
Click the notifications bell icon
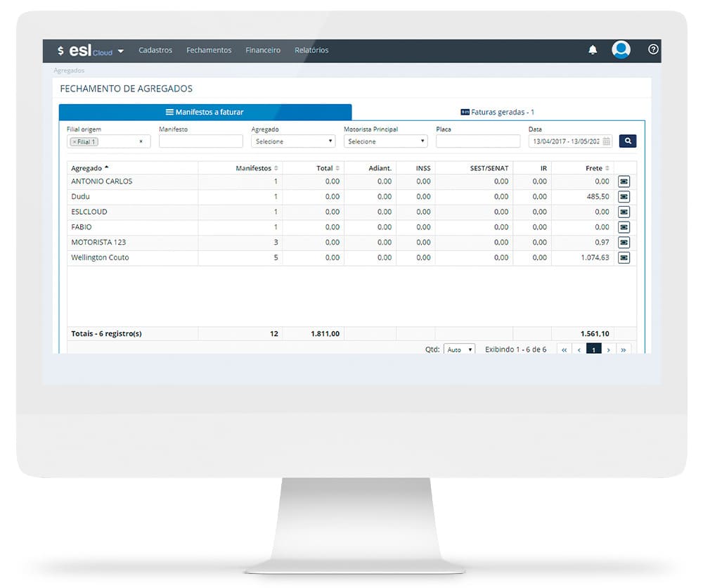point(593,50)
